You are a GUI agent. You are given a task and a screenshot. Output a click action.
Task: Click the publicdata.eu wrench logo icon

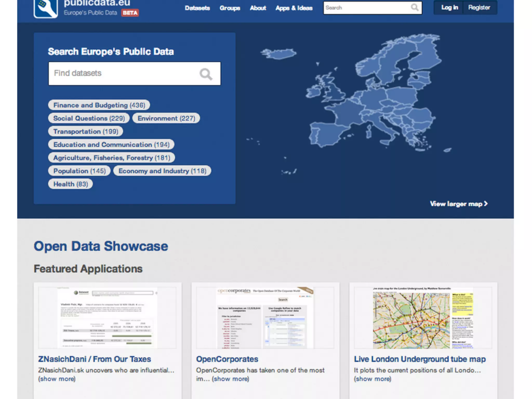coord(45,8)
